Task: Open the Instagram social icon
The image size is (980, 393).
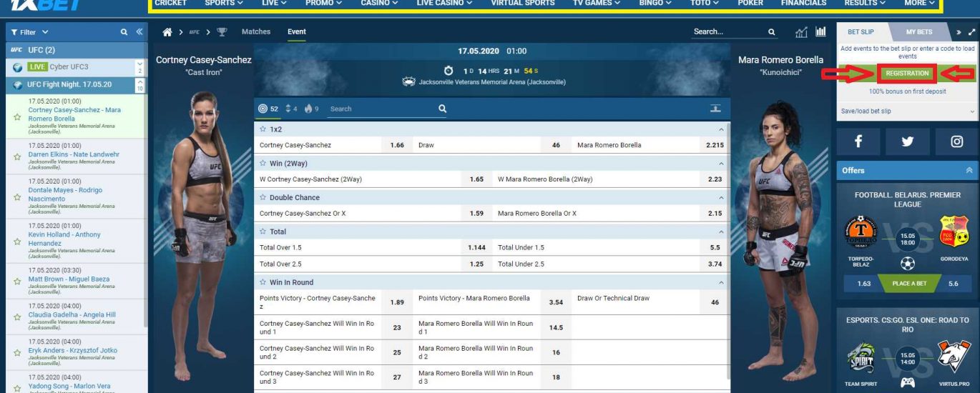Action: 956,141
